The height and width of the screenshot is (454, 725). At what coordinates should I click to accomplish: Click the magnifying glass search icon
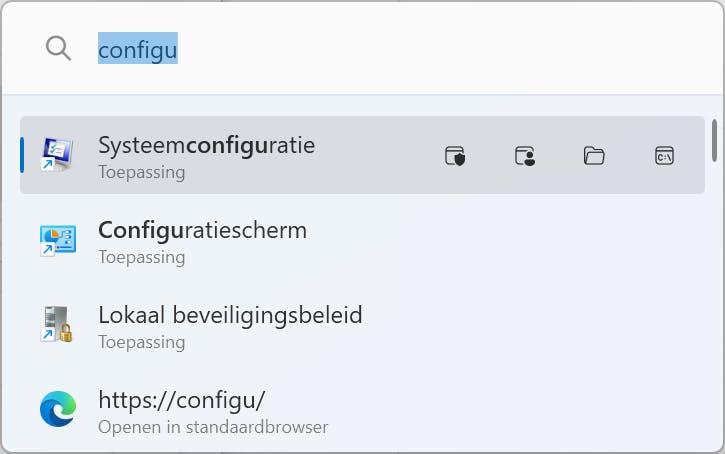59,48
